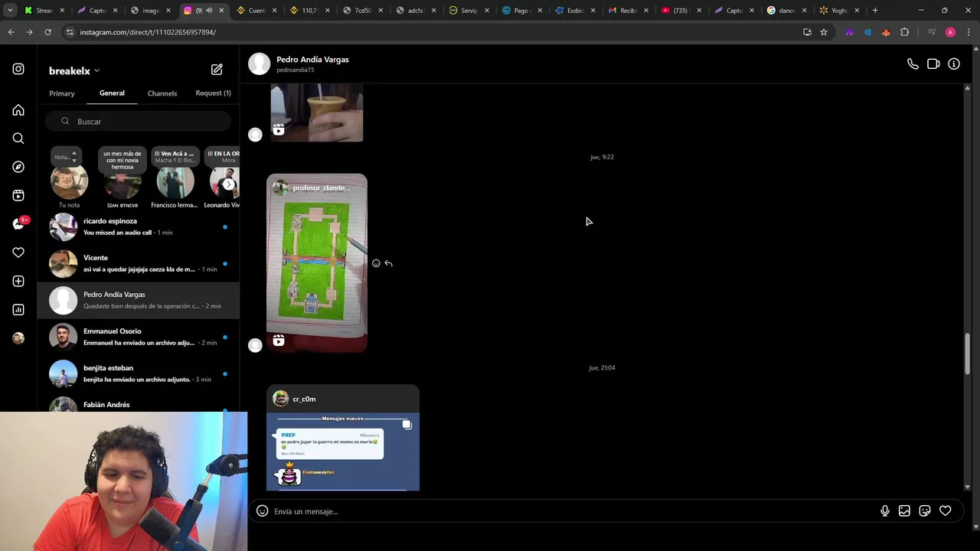Switch to the Channels tab

[162, 93]
